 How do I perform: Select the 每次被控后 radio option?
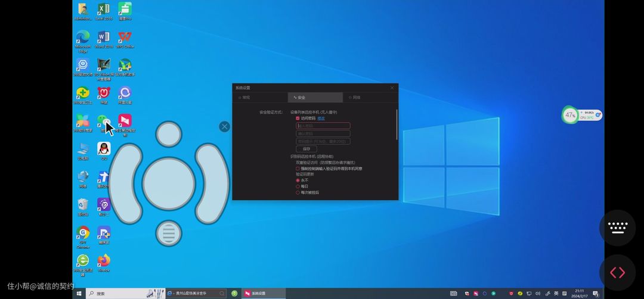(x=298, y=192)
